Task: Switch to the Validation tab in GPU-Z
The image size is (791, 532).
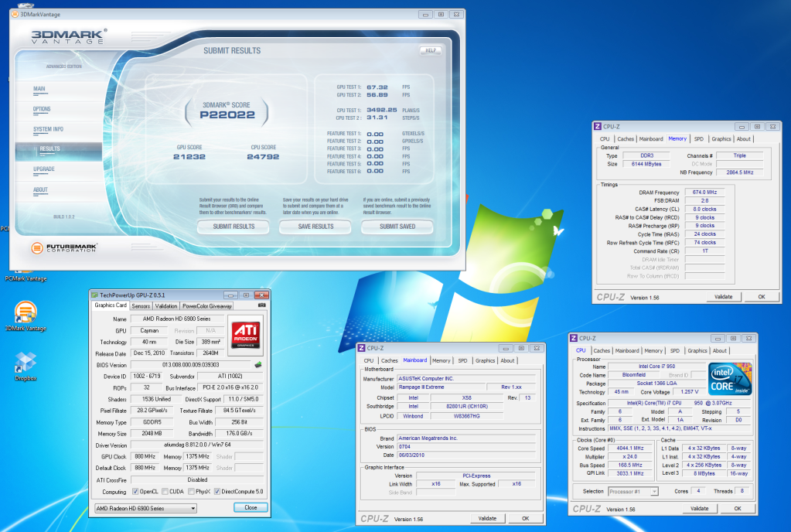Action: pos(166,306)
